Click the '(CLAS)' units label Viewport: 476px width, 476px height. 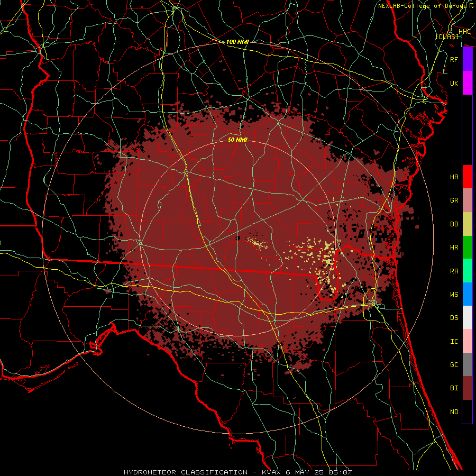click(x=447, y=36)
